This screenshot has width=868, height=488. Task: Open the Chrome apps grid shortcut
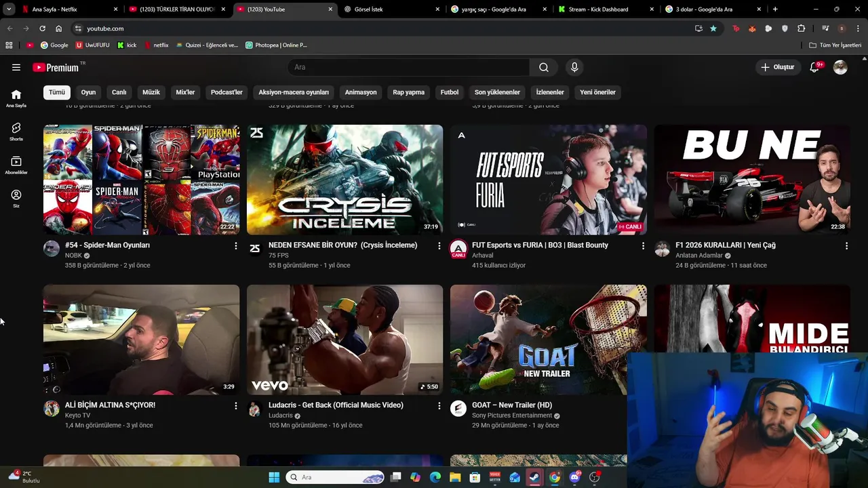point(9,45)
